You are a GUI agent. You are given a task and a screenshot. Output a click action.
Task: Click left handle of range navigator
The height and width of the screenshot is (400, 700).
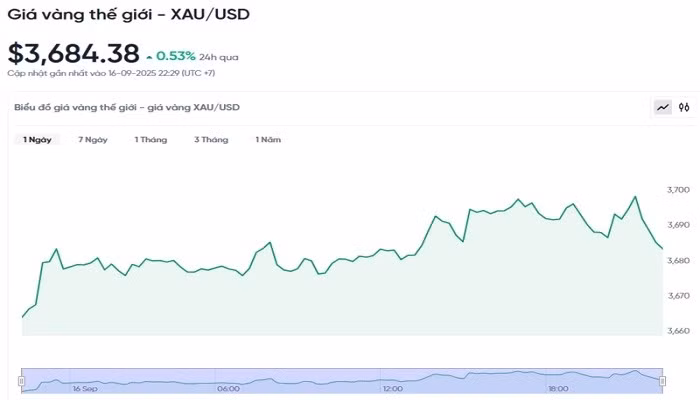(21, 380)
